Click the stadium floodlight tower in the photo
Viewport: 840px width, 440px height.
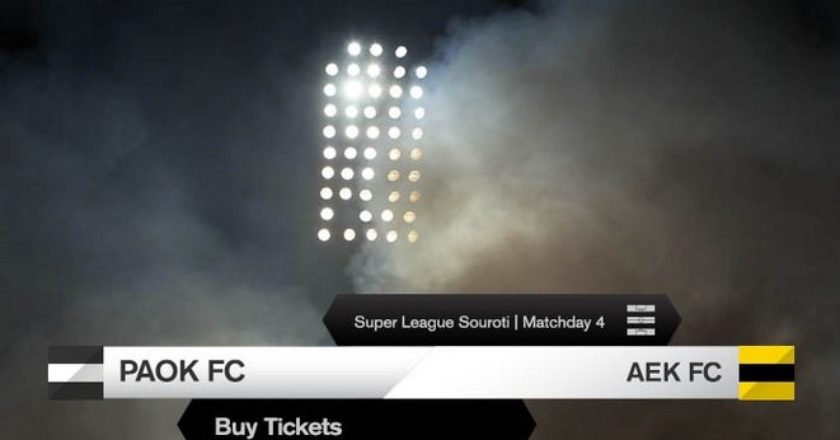tap(373, 142)
